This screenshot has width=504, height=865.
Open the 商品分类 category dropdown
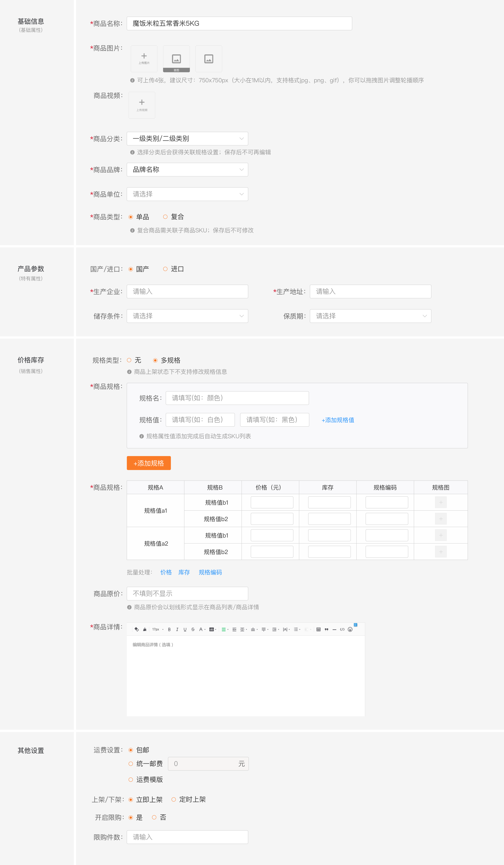[187, 139]
